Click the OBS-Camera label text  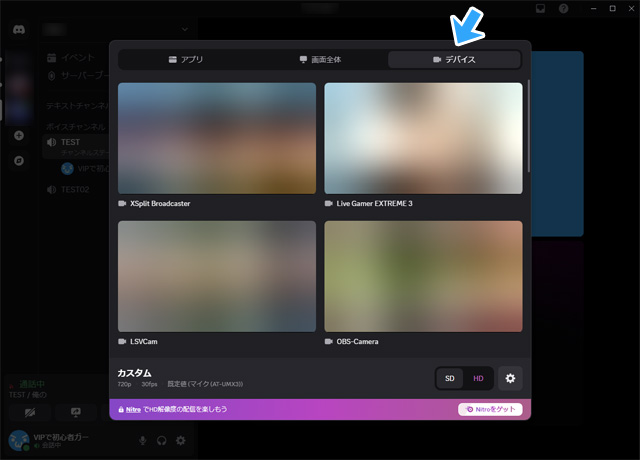coord(357,341)
